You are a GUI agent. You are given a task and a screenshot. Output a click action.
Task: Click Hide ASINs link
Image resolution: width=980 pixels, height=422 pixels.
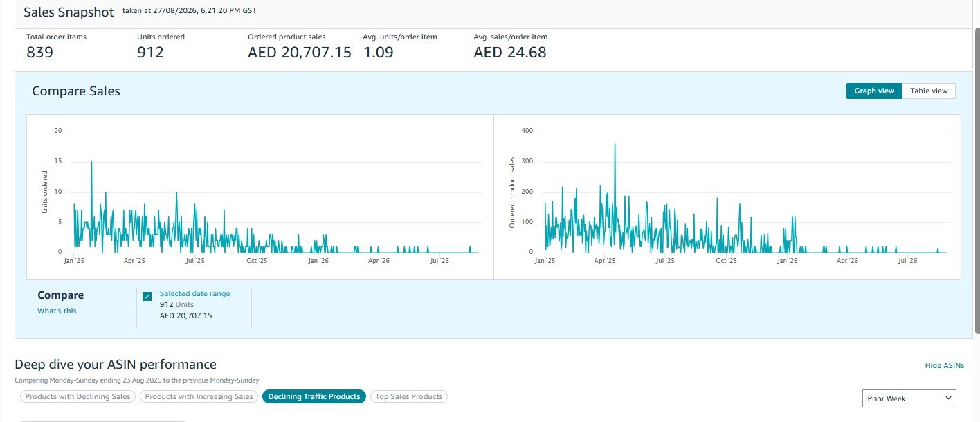click(x=944, y=365)
